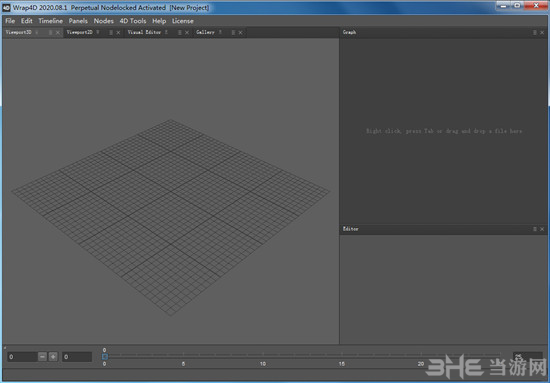The height and width of the screenshot is (383, 550).
Task: Open Visual Editor tab options grip icon
Action: pos(180,33)
